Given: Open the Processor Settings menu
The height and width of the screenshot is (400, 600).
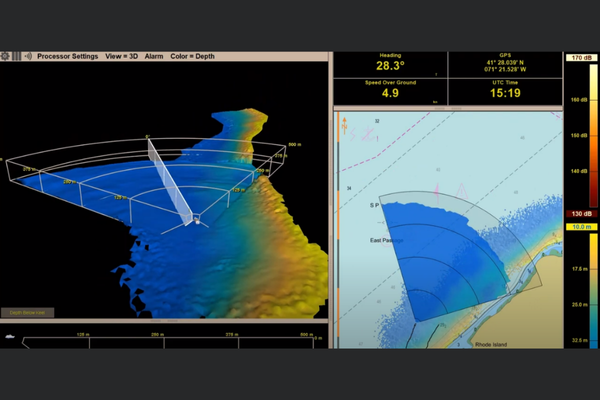Looking at the screenshot, I should tap(67, 56).
